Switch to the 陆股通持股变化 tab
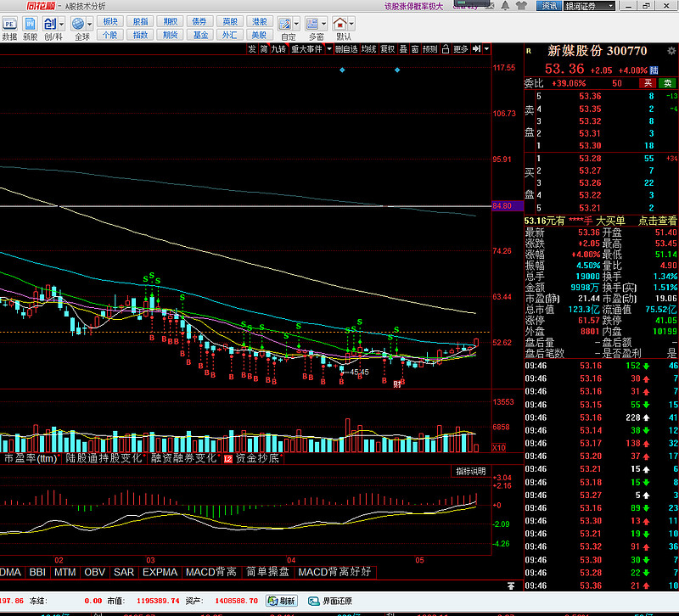 point(104,458)
